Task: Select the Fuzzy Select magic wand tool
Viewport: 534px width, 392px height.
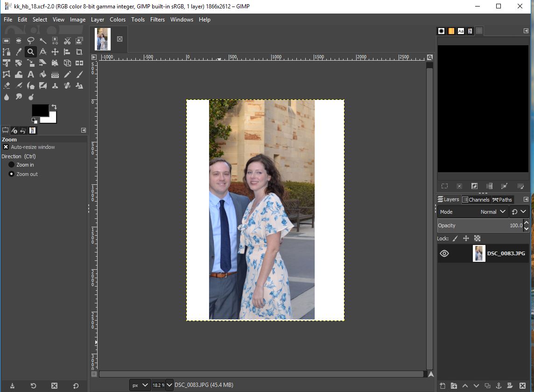Action: coord(43,41)
